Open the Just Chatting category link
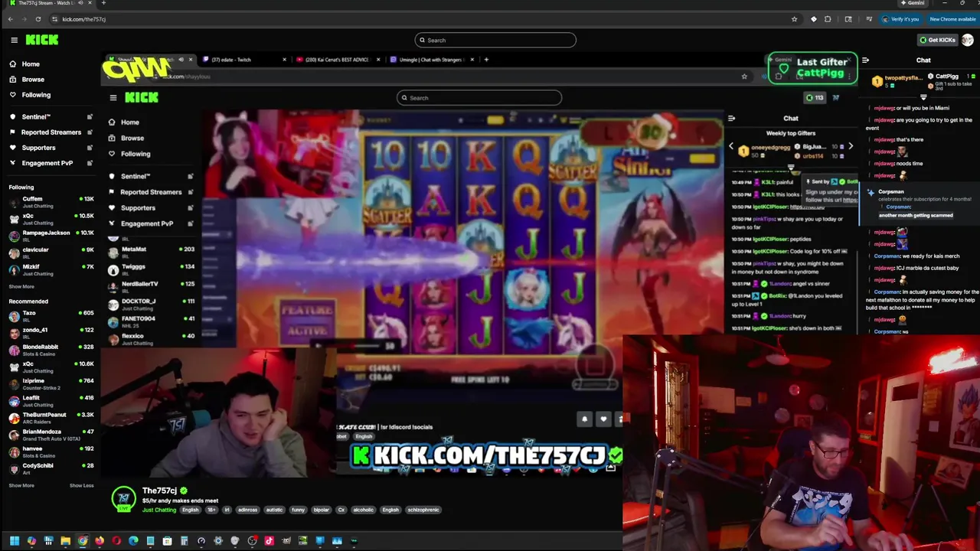 158,510
